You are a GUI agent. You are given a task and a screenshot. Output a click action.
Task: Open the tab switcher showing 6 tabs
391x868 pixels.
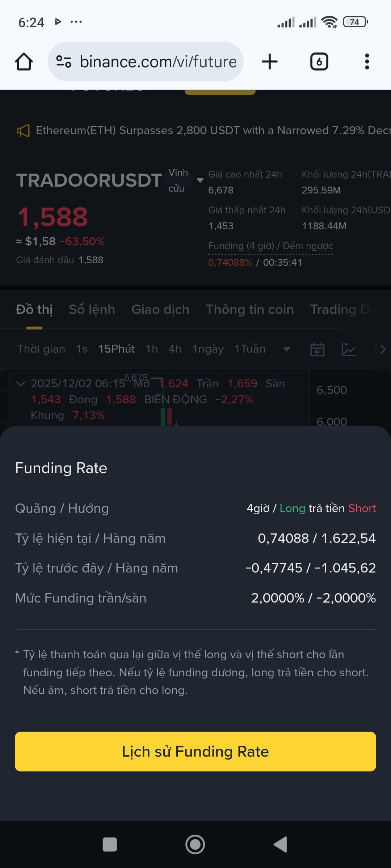point(319,61)
